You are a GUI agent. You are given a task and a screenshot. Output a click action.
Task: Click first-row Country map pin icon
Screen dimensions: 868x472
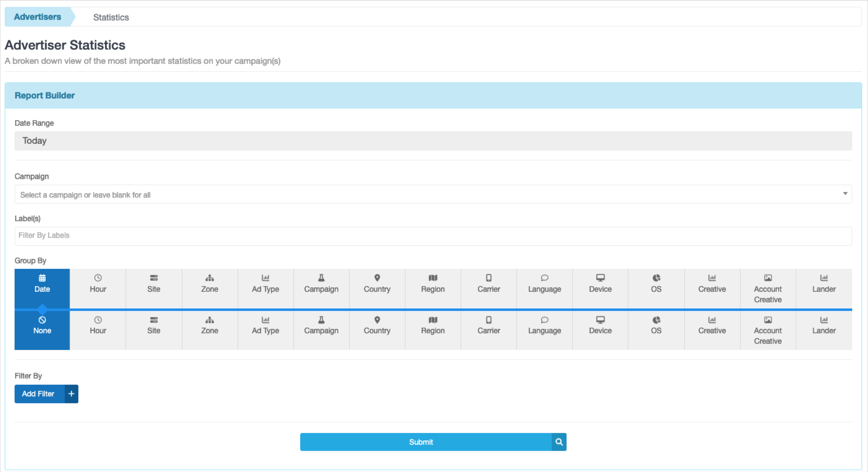coord(377,278)
